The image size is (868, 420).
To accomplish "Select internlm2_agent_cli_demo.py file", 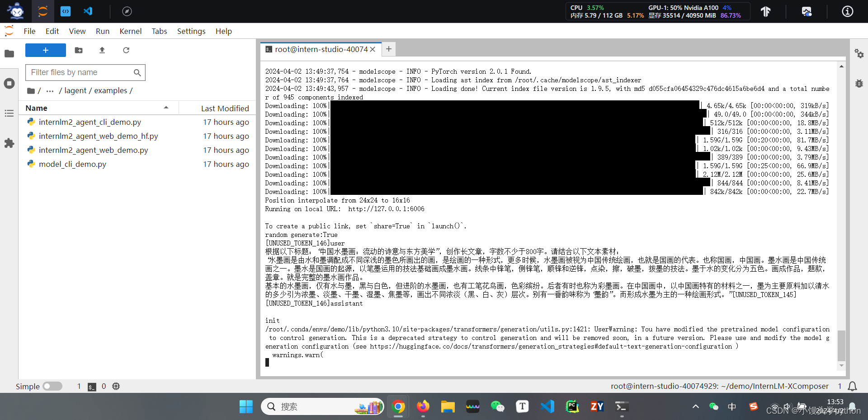I will [x=137, y=122].
